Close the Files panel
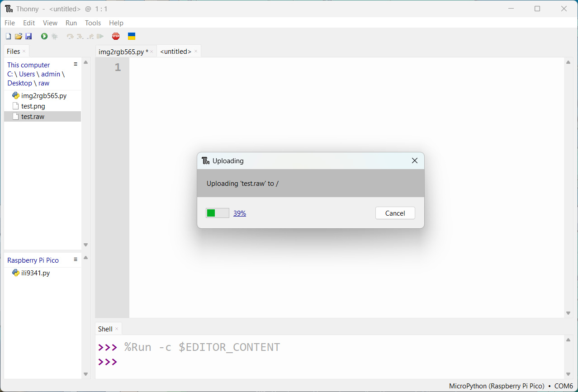The image size is (578, 392). [24, 51]
